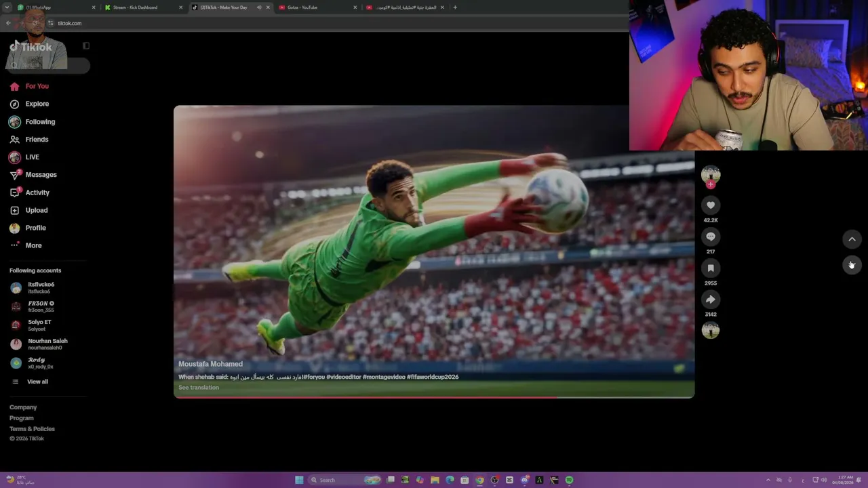Image resolution: width=868 pixels, height=488 pixels.
Task: Open Google Chrome from the taskbar
Action: pos(479,480)
